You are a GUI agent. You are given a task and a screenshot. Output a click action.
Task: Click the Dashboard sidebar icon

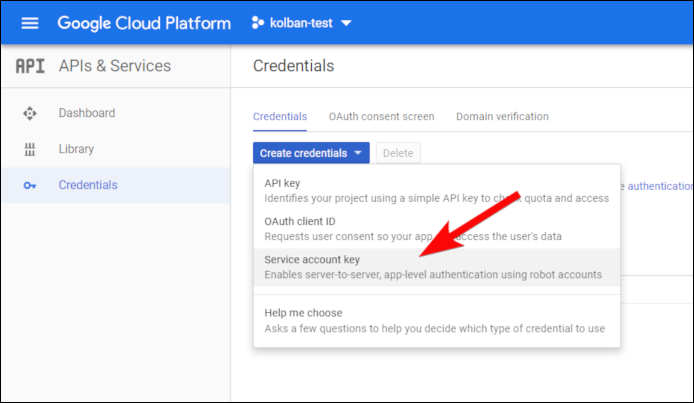(x=30, y=113)
